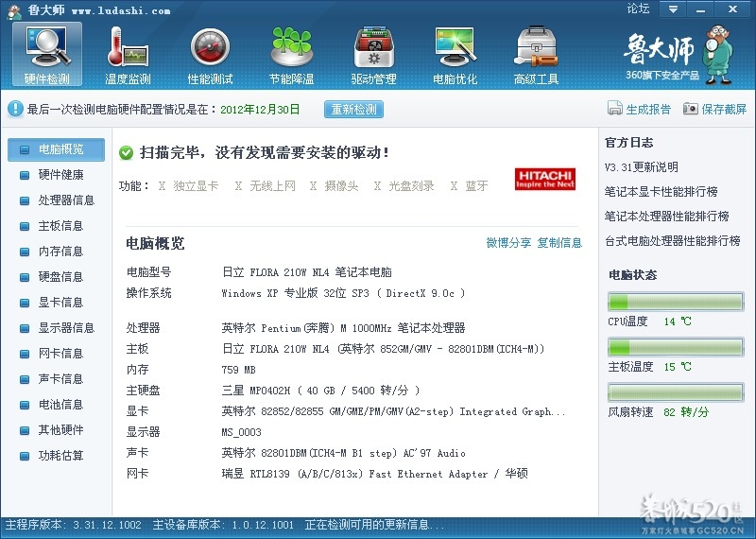The width and height of the screenshot is (756, 539).
Task: Open 台式电脑处理器性能排行榜 link
Action: [673, 241]
